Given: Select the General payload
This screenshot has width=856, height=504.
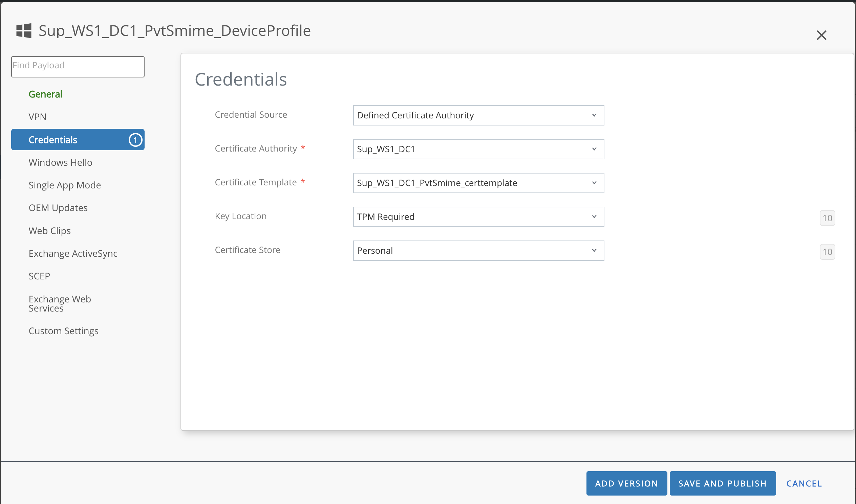Looking at the screenshot, I should [46, 94].
